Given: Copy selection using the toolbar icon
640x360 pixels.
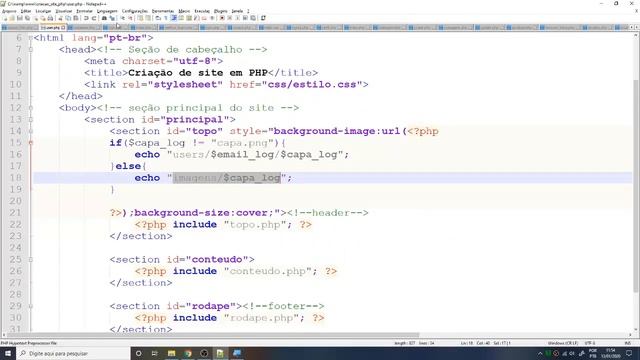Looking at the screenshot, I should tap(69, 18).
